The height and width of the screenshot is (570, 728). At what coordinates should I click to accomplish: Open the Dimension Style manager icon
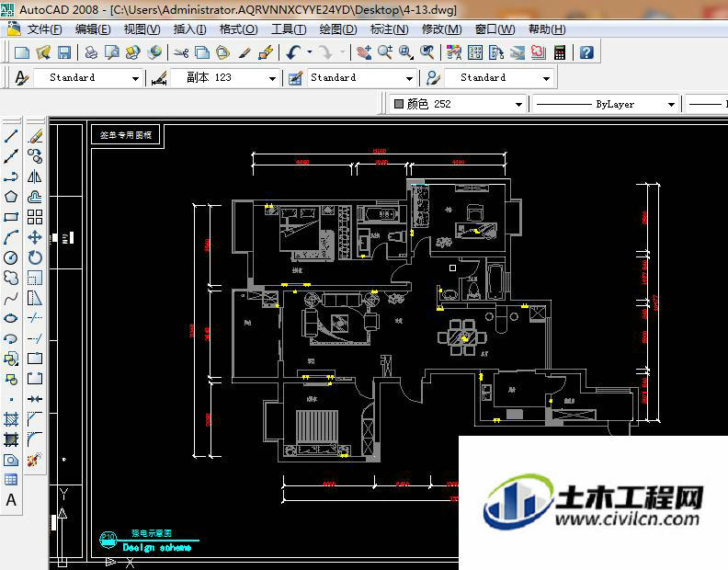pyautogui.click(x=159, y=77)
